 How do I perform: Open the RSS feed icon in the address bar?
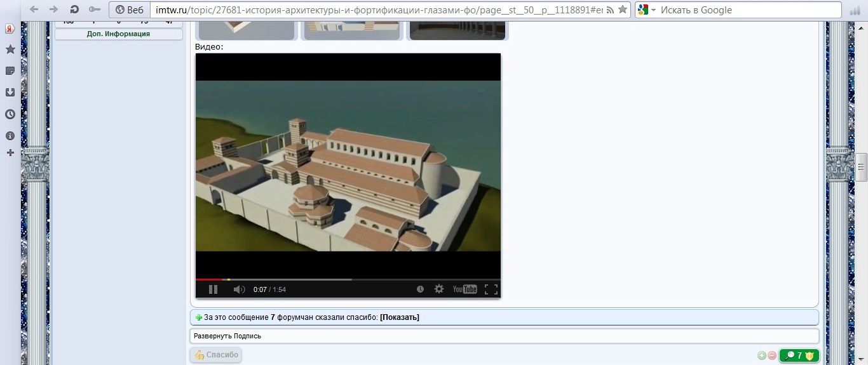[611, 10]
